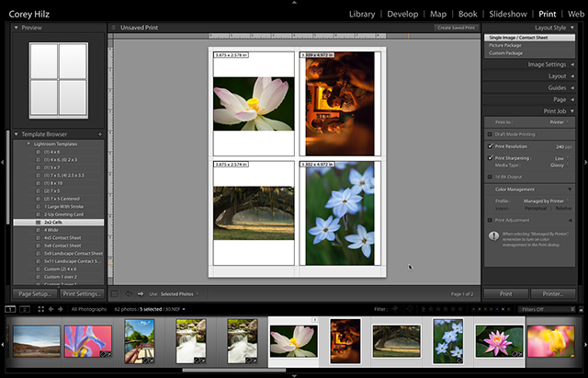Viewport: 588px width, 378px height.
Task: Click the warning icon in Color Management
Action: point(493,236)
